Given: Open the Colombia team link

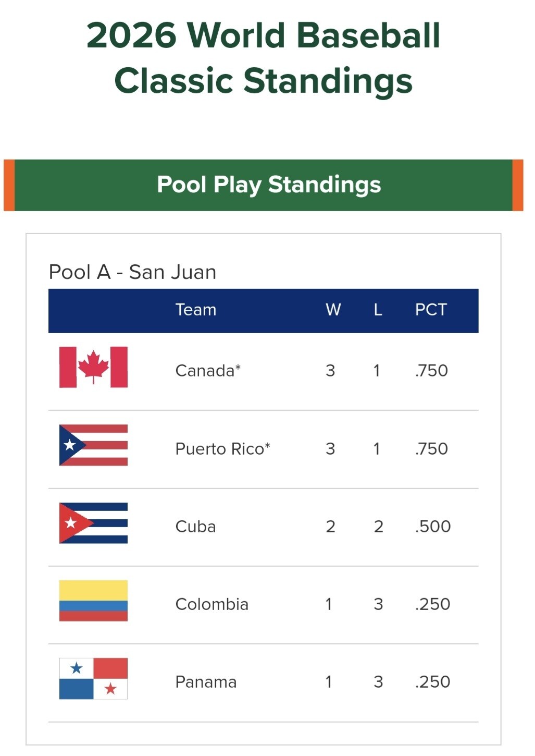Looking at the screenshot, I should (211, 604).
